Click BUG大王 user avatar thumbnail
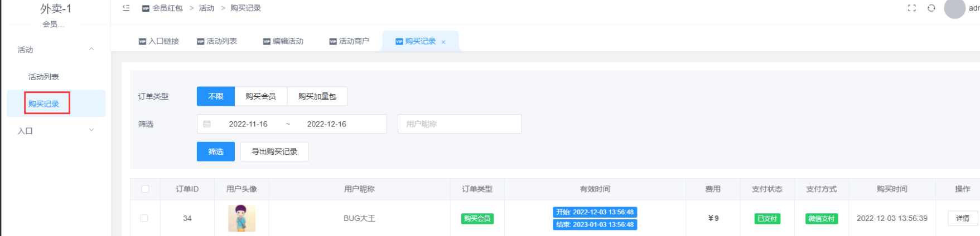The image size is (980, 236). [x=242, y=218]
